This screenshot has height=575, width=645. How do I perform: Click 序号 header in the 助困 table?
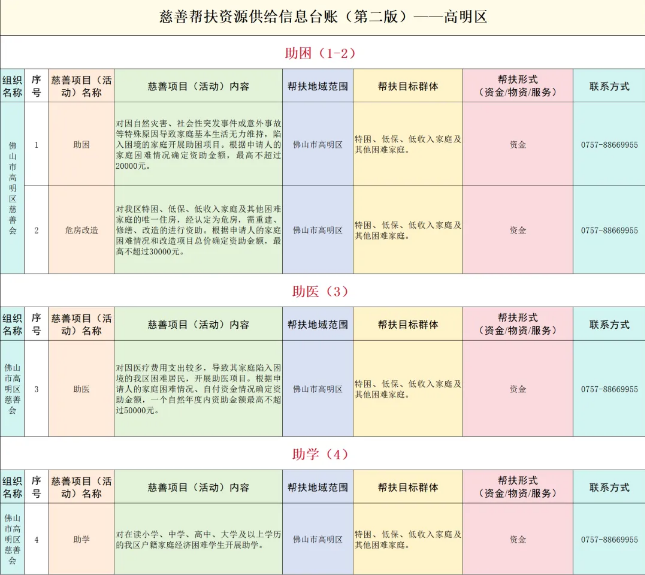37,86
